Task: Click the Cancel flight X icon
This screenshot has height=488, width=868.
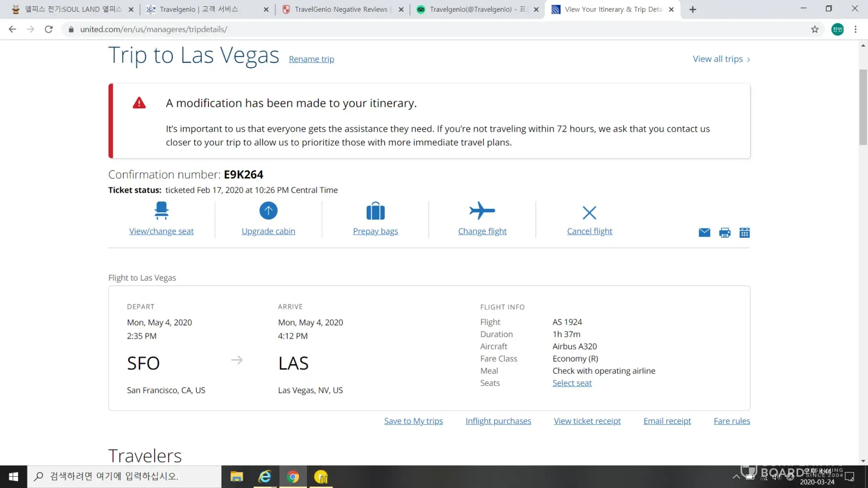Action: click(589, 213)
